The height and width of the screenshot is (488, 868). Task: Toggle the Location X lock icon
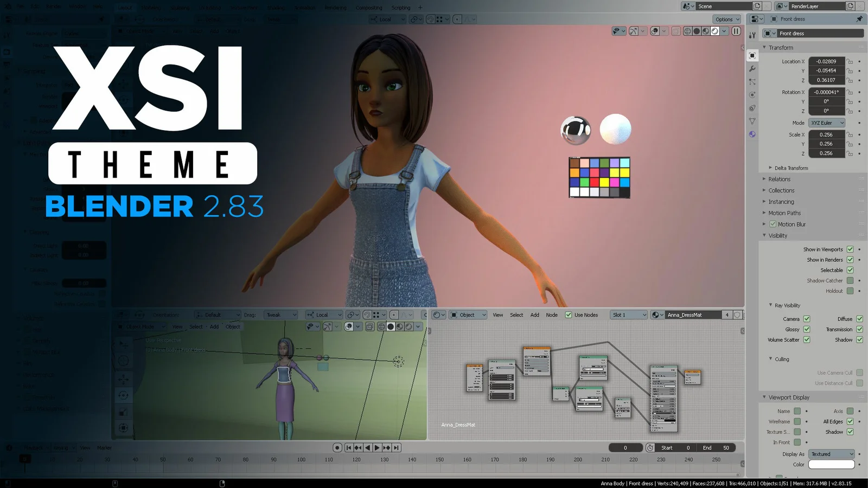click(850, 62)
